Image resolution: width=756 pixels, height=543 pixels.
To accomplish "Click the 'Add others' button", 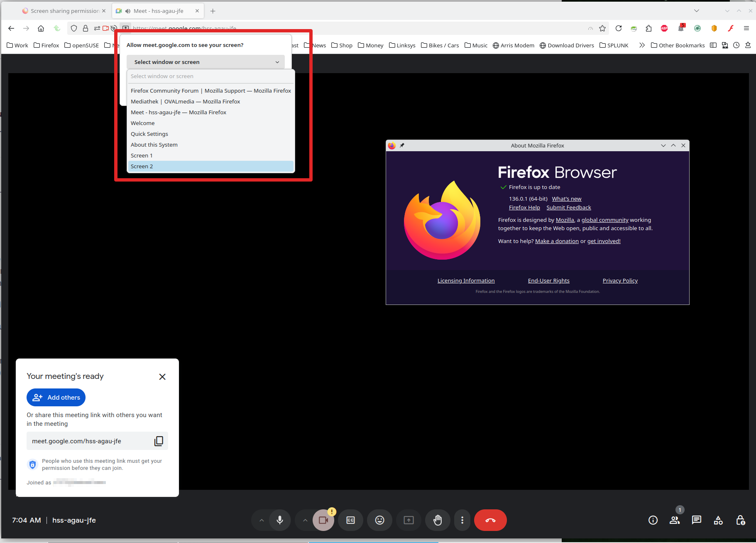I will (56, 398).
